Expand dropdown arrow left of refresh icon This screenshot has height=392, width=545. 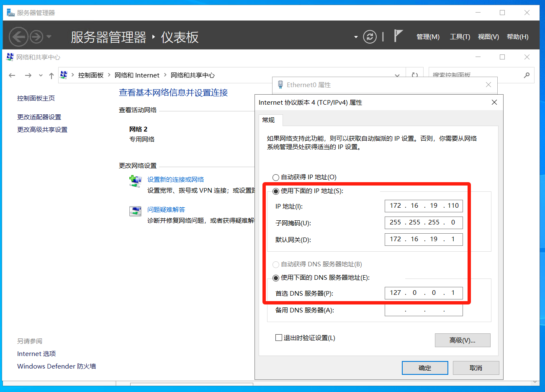click(x=356, y=37)
